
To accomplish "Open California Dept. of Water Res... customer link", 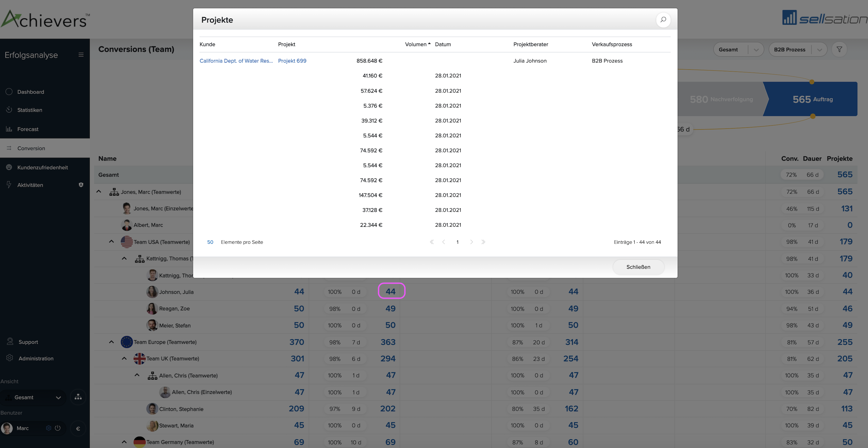I will point(236,61).
